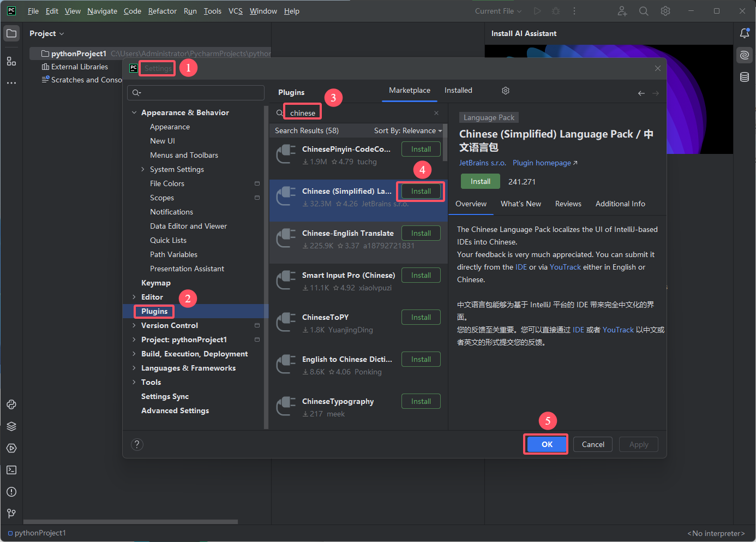
Task: Open the Services layers icon
Action: click(11, 426)
